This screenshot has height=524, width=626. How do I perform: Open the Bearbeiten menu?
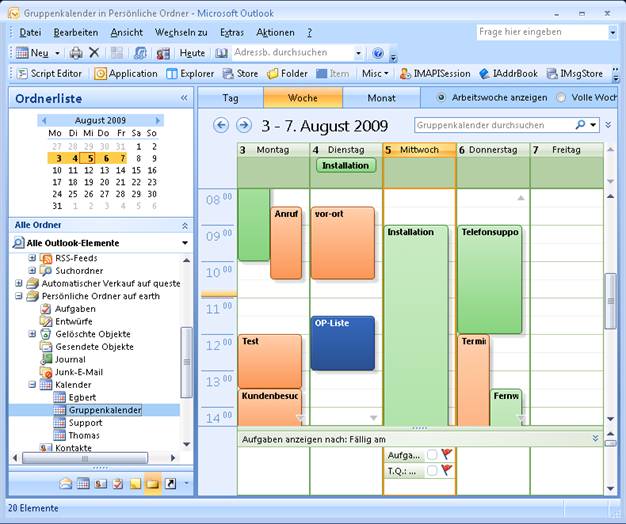tap(76, 32)
